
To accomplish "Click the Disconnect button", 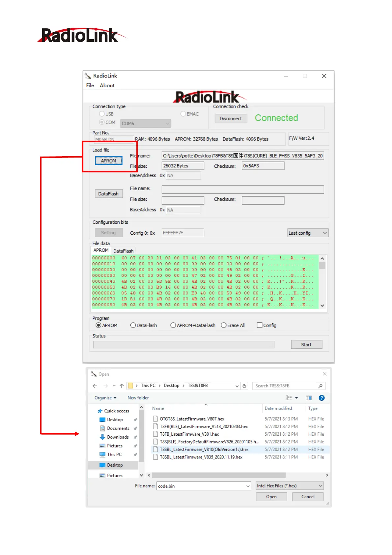I will pos(231,119).
